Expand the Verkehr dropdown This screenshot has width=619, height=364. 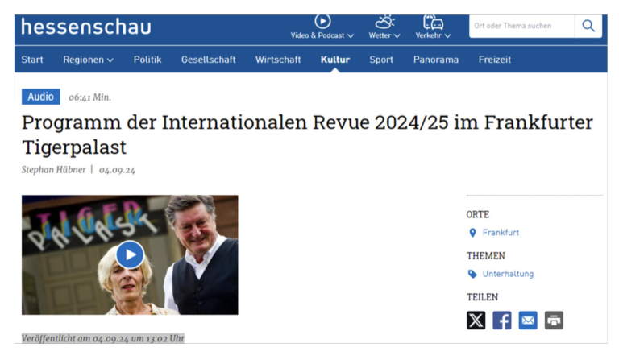click(x=433, y=27)
